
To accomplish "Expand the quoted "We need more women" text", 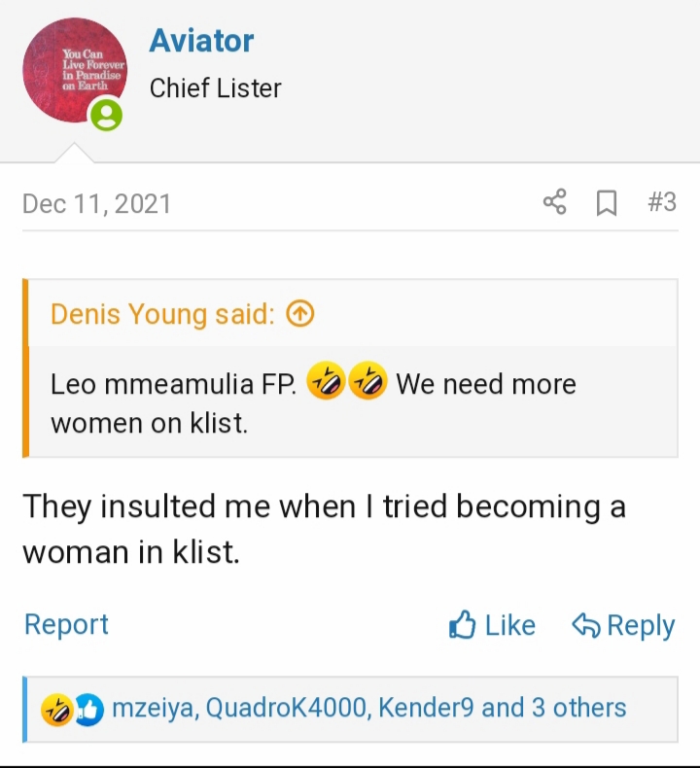I will pos(311,403).
